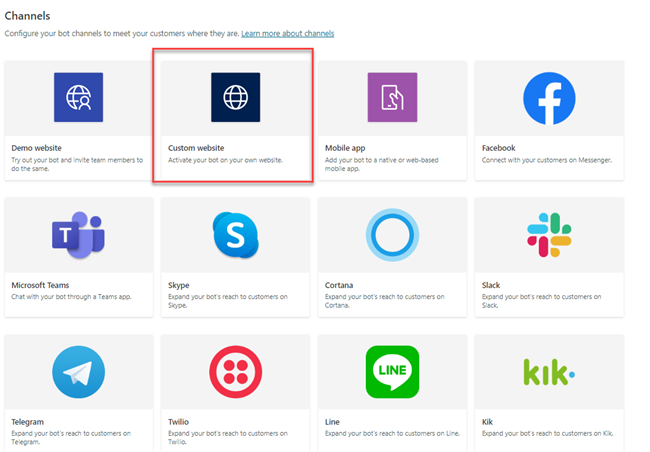Click the Cortana card's 'Expand your bot's reach' description
This screenshot has width=650, height=452.
click(385, 301)
